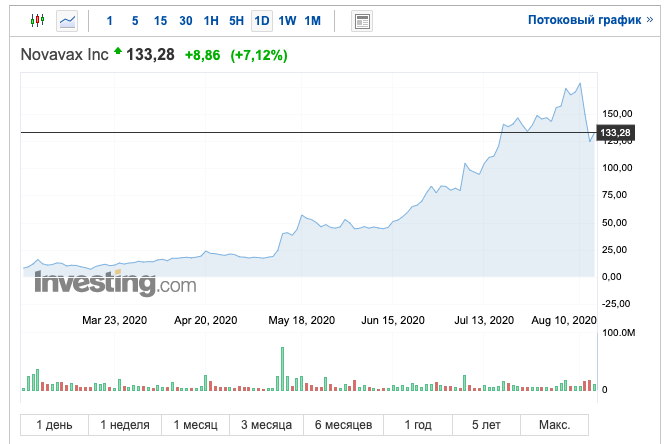The width and height of the screenshot is (668, 444).
Task: Click the Novavax Inc title text
Action: [64, 55]
